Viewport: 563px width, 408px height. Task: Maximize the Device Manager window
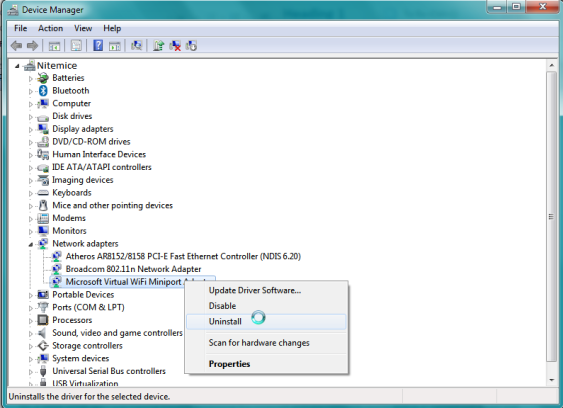[x=516, y=7]
